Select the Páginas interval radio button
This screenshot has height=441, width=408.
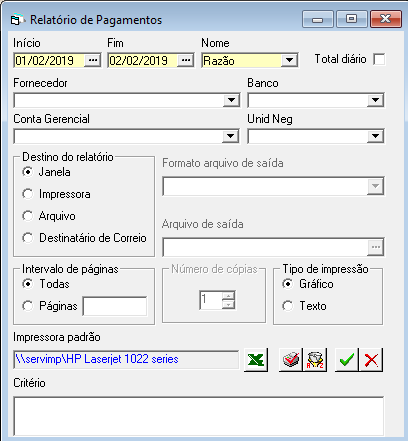coord(28,306)
